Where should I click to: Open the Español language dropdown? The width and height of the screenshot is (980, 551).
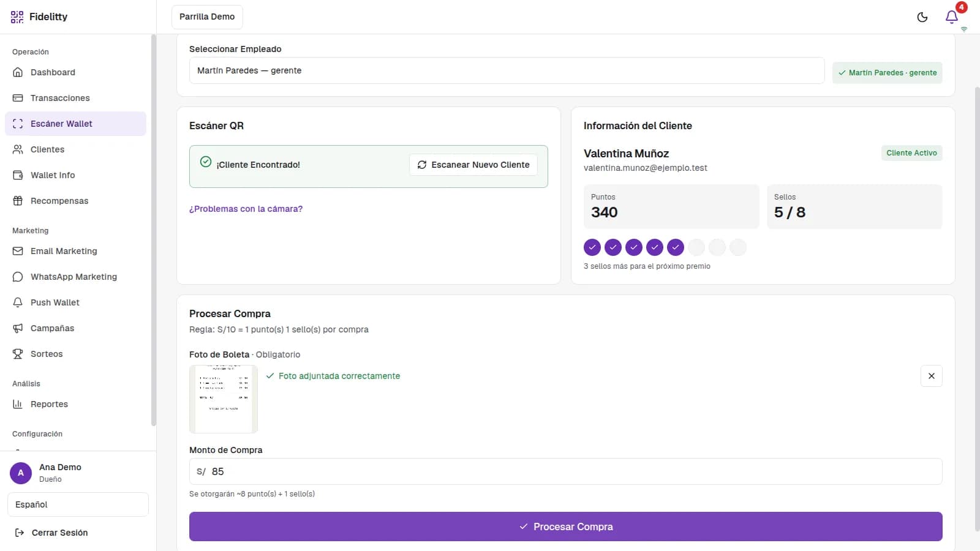(78, 504)
